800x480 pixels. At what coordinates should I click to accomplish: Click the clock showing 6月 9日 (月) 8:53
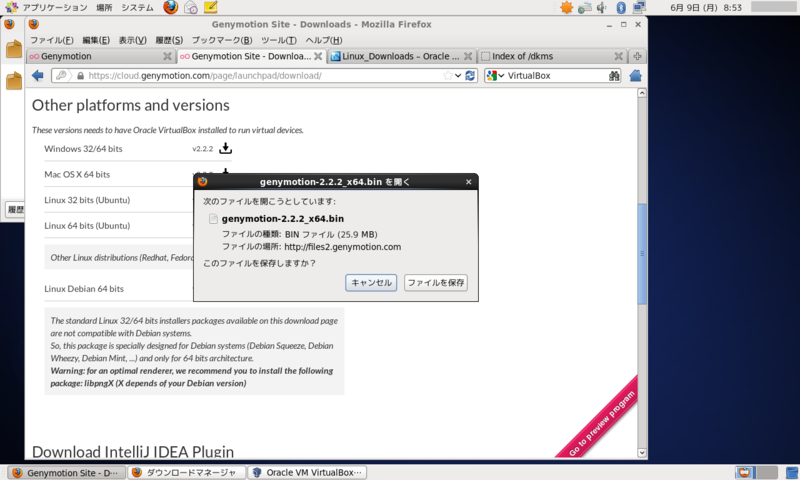706,7
